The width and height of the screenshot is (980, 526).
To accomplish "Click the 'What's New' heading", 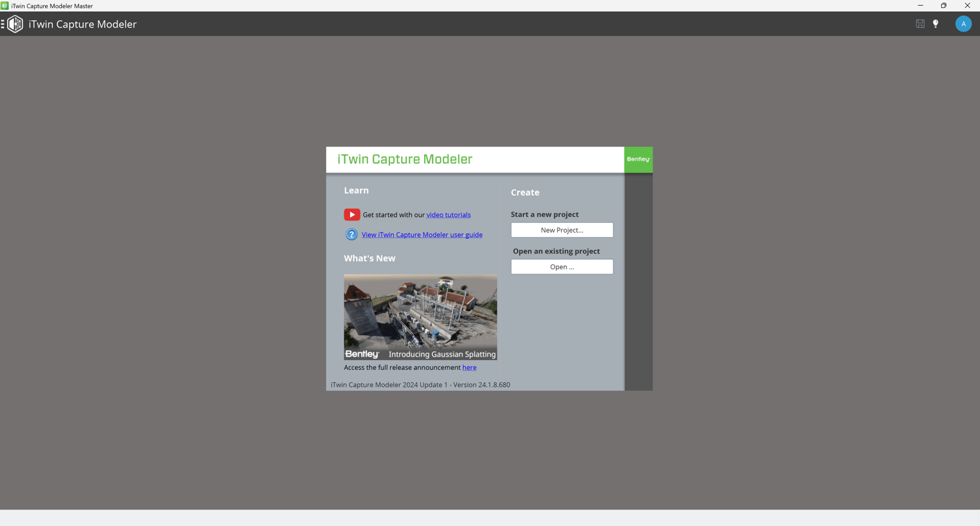I will (x=370, y=258).
